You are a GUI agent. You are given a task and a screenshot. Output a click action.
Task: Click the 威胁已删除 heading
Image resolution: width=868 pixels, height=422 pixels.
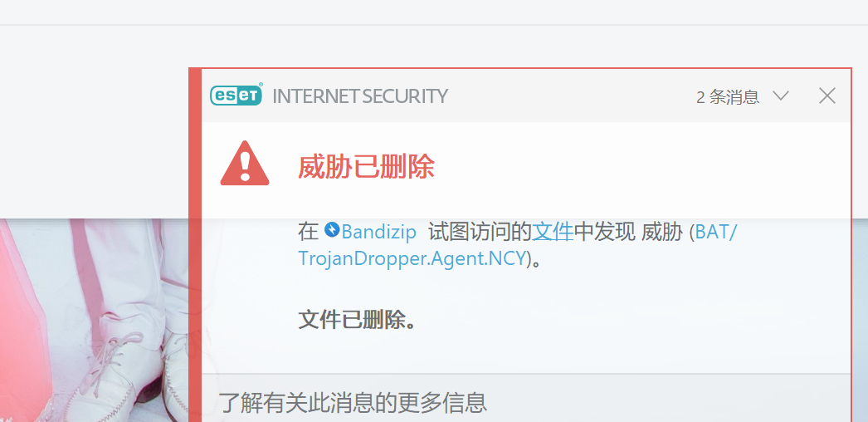(366, 166)
